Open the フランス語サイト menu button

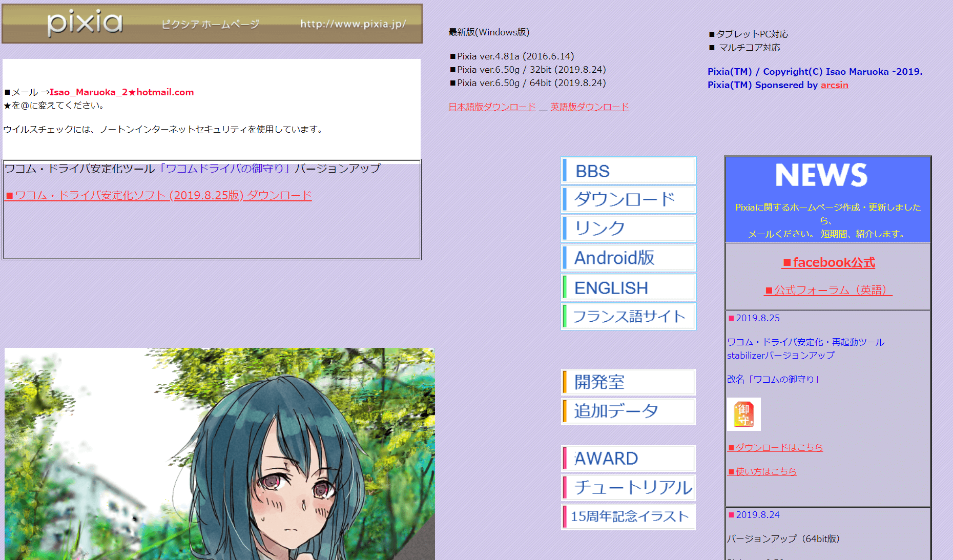[629, 316]
